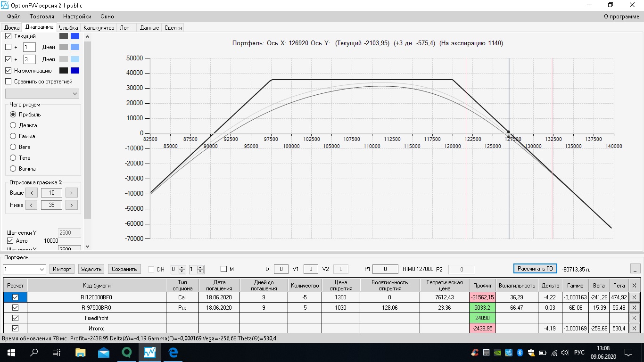Click the Рассчитать ГО button
Viewport: 644px width, 362px height.
tap(535, 269)
